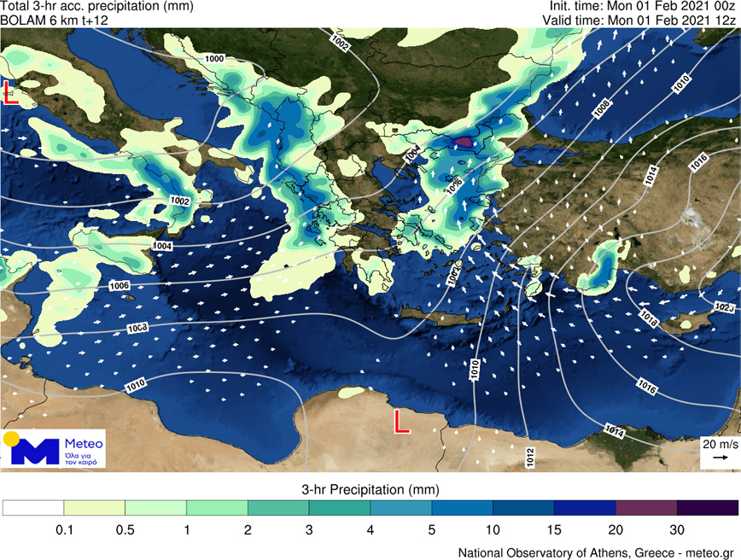Click the Init. time text
This screenshot has height=560, width=741.
[x=644, y=7]
